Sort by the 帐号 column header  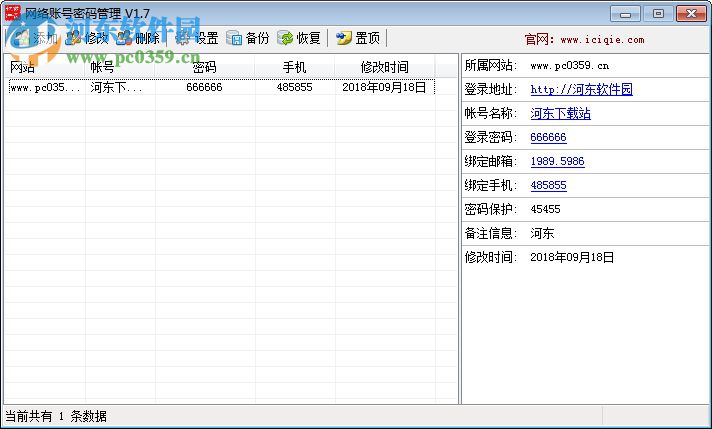120,67
